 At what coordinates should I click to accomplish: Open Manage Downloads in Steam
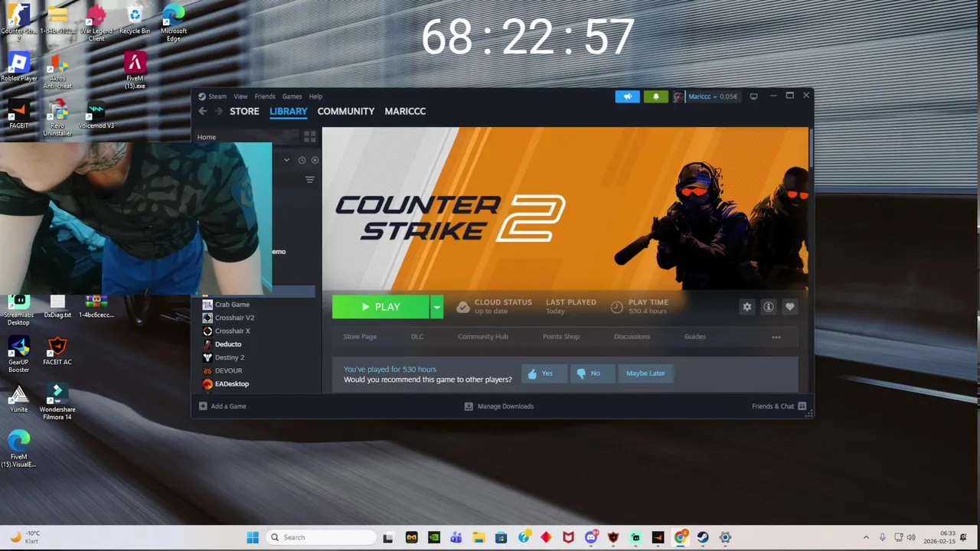point(499,406)
